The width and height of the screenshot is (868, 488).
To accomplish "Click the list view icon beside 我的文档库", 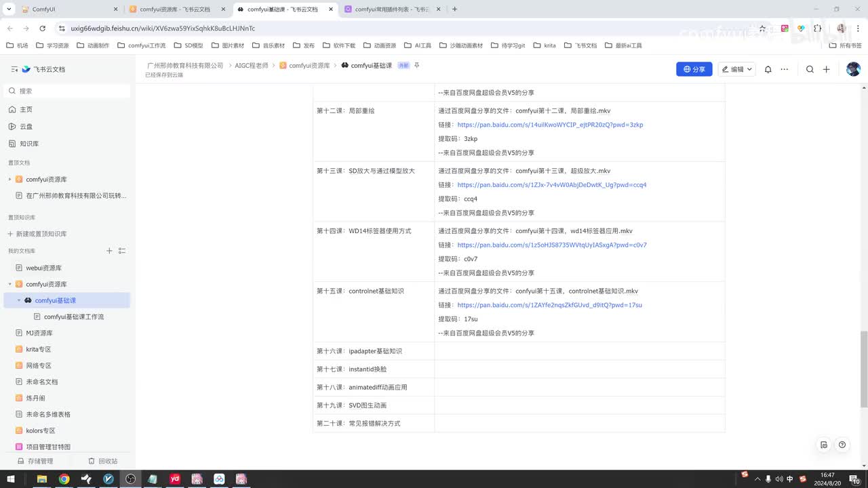I will tap(122, 251).
